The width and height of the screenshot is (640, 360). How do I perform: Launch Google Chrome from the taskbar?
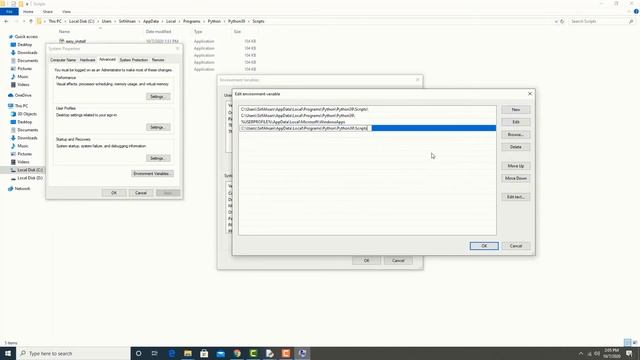coord(237,353)
